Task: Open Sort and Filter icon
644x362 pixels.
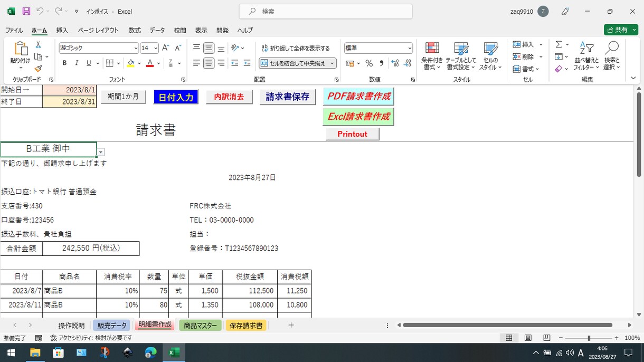Action: tap(586, 49)
